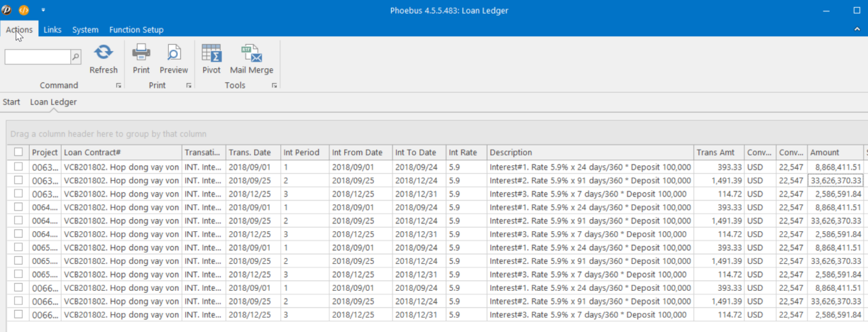Image resolution: width=868 pixels, height=332 pixels.
Task: Toggle the select-all checkbox in grid header
Action: [x=18, y=152]
